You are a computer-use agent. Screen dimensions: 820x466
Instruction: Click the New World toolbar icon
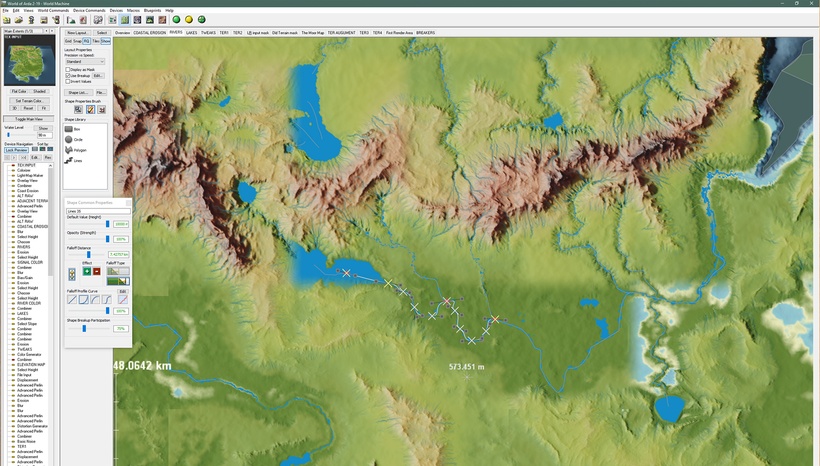[x=7, y=20]
